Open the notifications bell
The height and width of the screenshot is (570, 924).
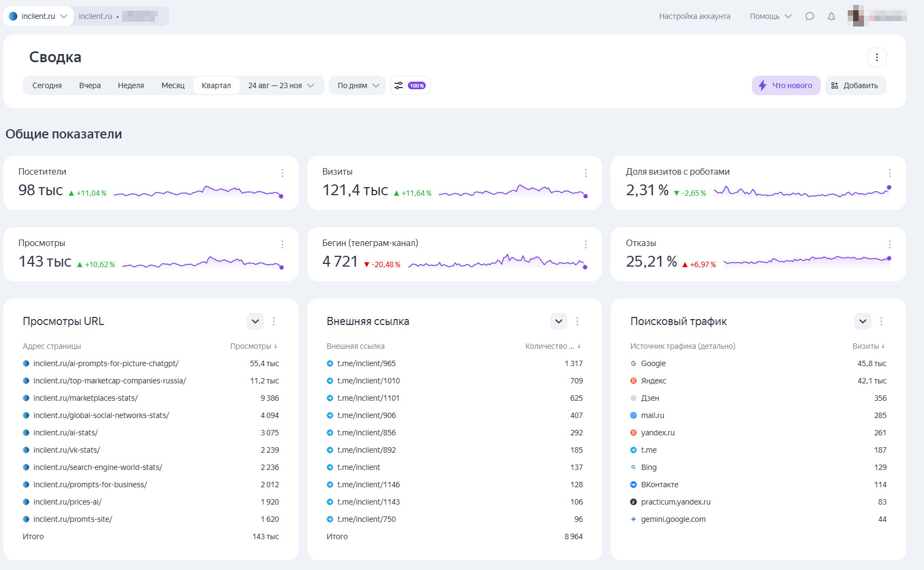tap(831, 16)
